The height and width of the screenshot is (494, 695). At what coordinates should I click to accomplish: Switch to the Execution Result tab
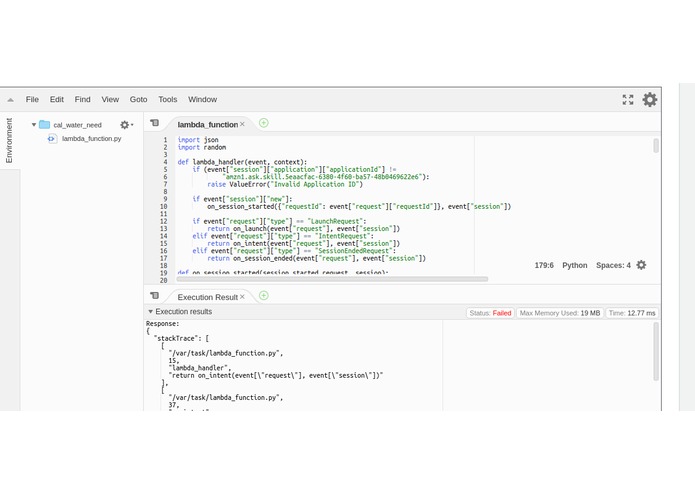click(207, 297)
